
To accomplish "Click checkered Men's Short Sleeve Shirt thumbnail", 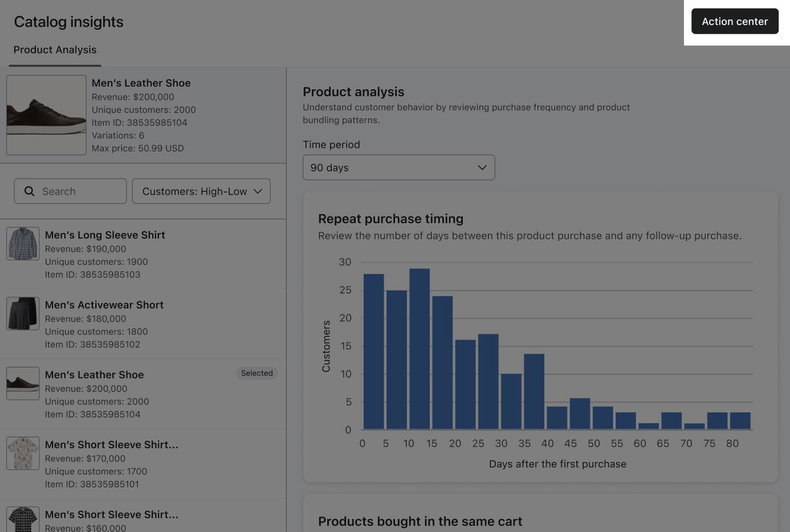I will (23, 519).
